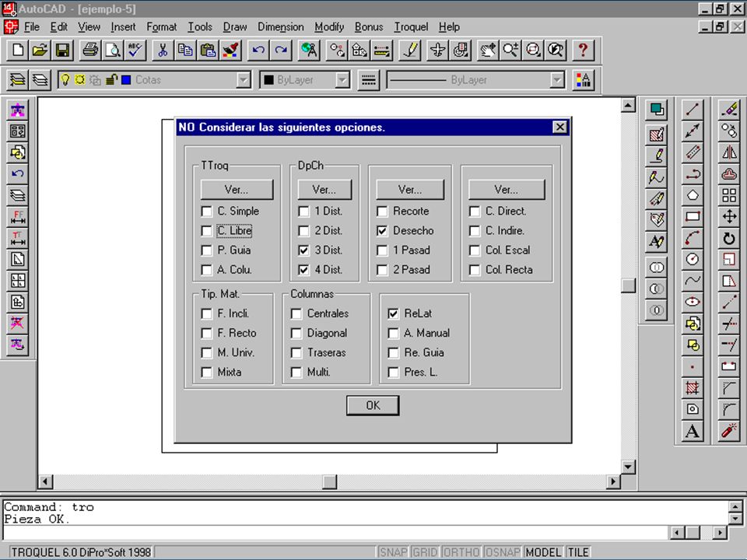Check the A. Manual option
Viewport: 747px width, 560px height.
click(x=393, y=333)
